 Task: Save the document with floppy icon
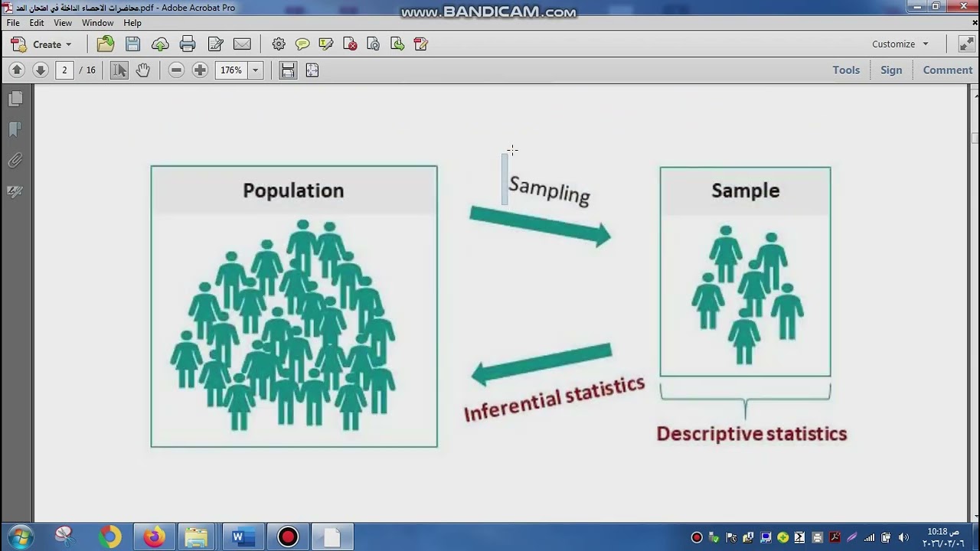(x=132, y=44)
